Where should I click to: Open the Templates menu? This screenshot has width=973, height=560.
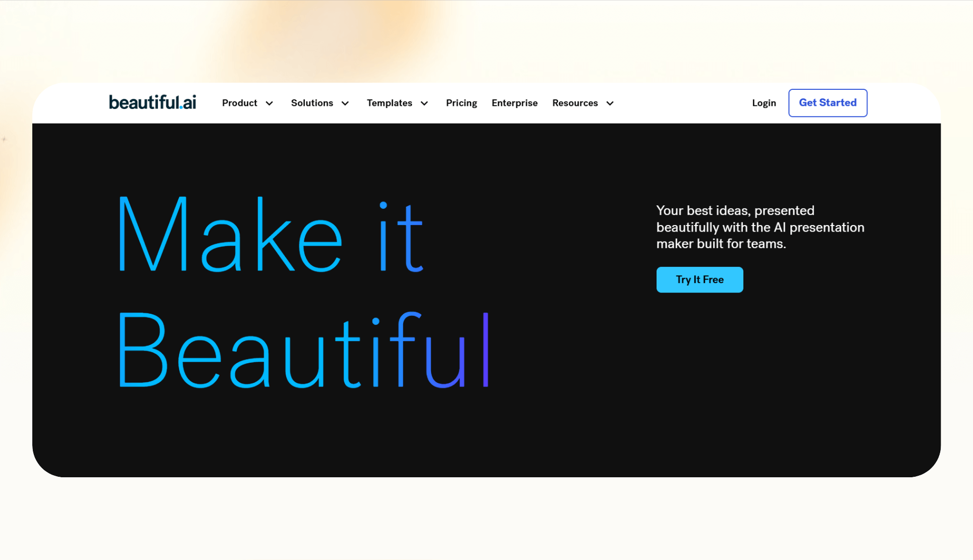pos(389,103)
